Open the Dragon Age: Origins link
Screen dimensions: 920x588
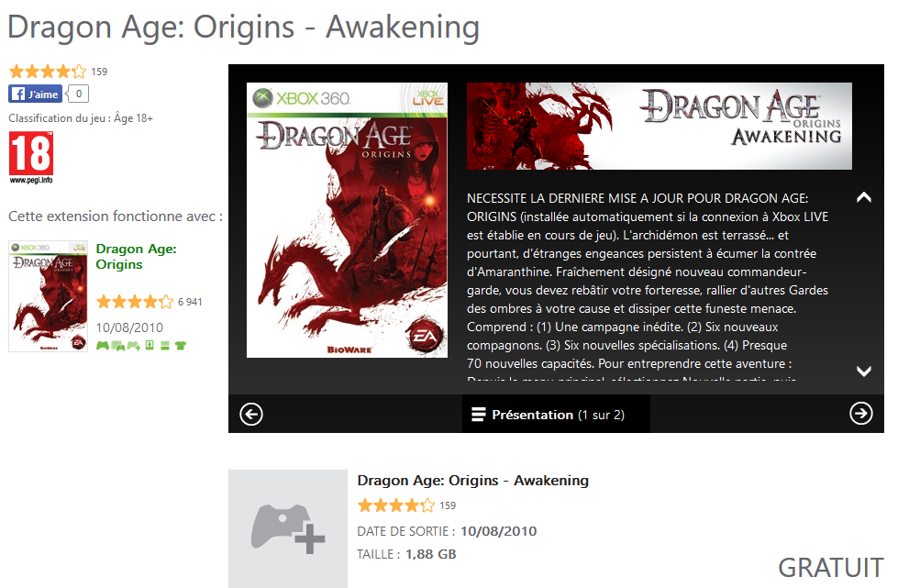pos(136,257)
